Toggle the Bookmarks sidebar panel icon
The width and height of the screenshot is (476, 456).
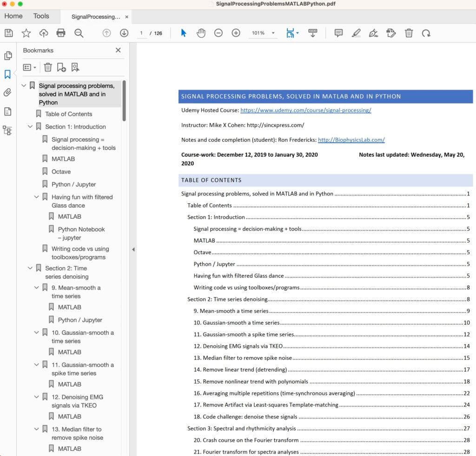click(x=8, y=74)
